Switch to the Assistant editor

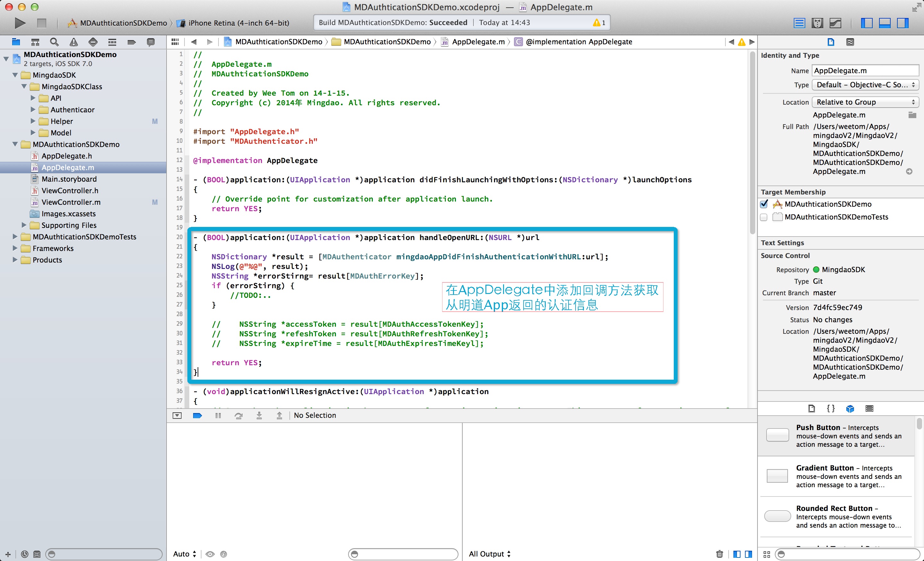(x=817, y=23)
